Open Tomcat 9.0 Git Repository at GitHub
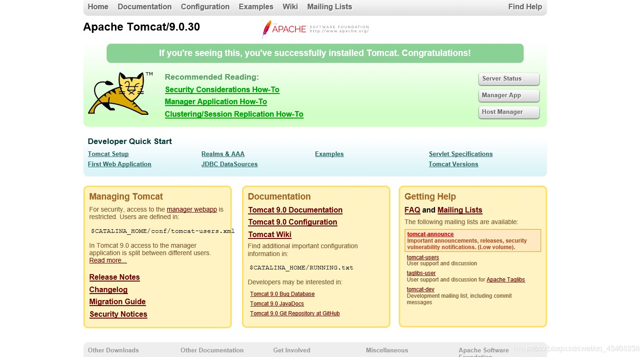Viewport: 644px width, 357px height. [295, 313]
